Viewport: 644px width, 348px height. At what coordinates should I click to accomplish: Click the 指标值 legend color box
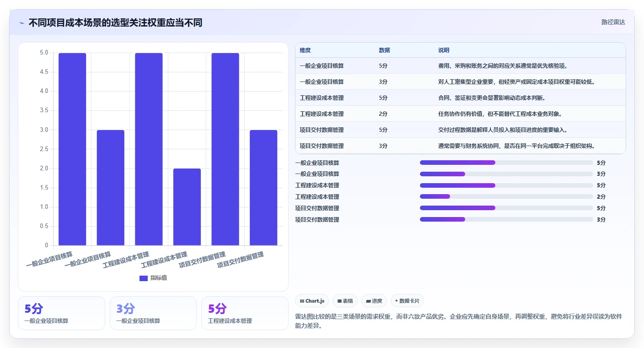click(x=144, y=278)
